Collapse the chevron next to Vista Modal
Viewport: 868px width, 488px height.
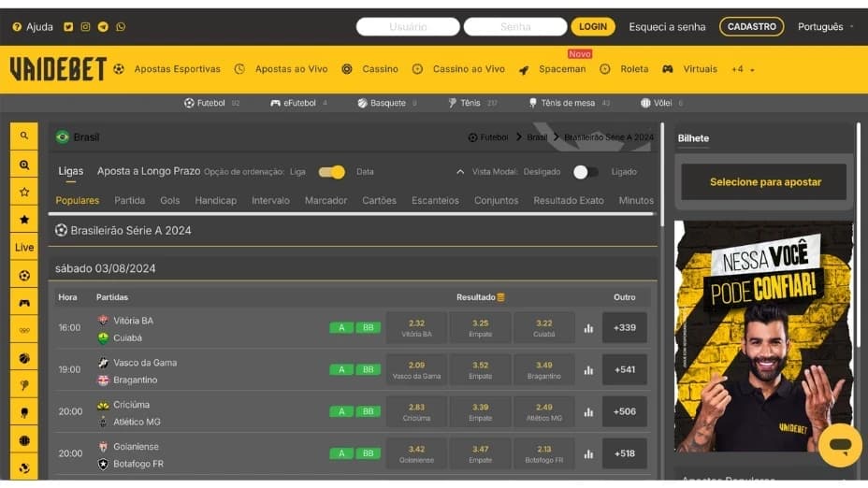460,172
